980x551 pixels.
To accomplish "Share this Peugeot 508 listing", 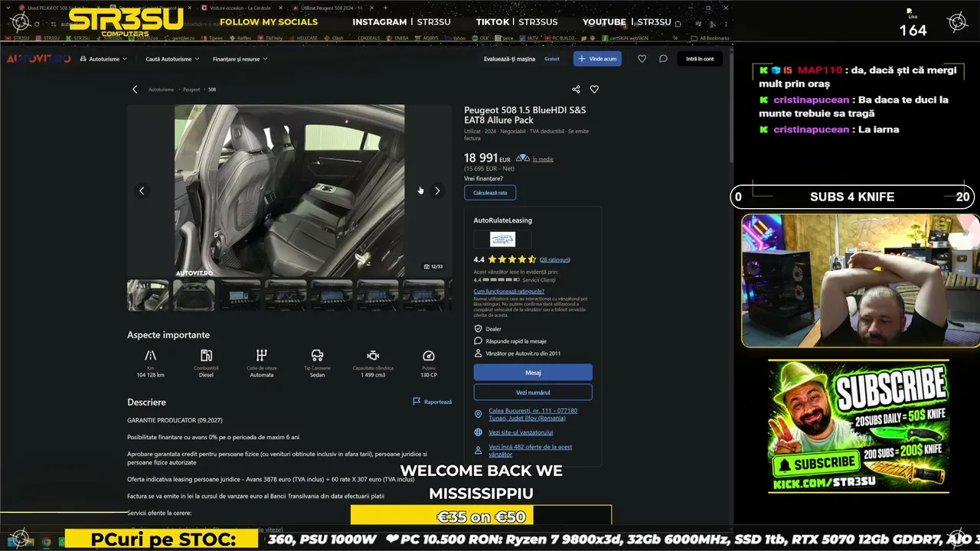I will click(576, 90).
